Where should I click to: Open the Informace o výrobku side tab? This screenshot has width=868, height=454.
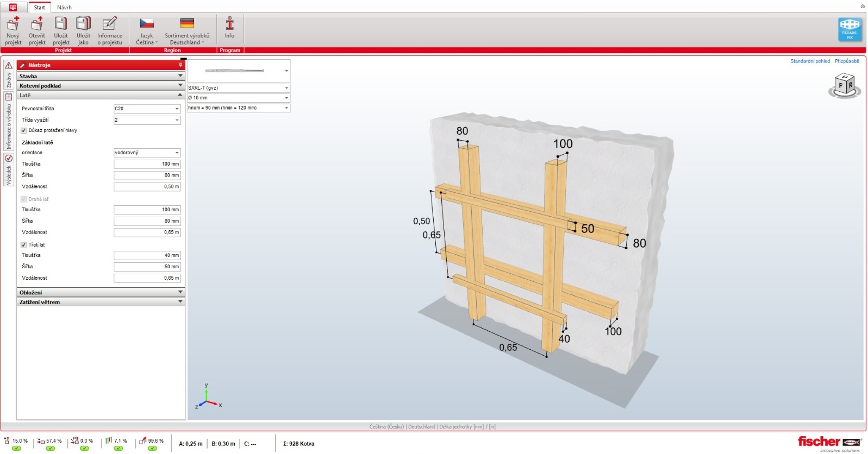(x=9, y=122)
